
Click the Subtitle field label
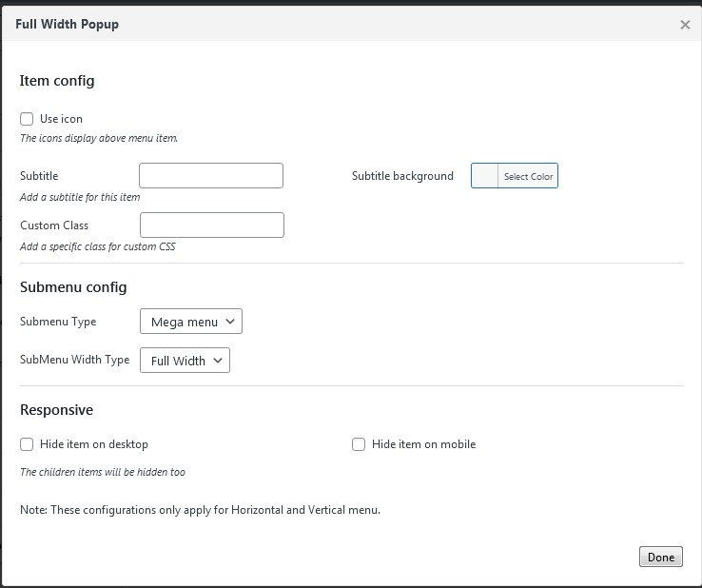tap(39, 176)
